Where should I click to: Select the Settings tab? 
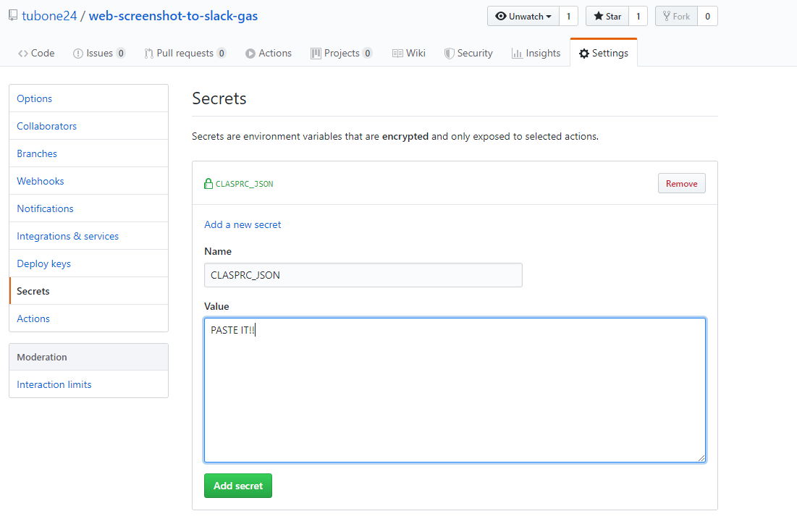[603, 53]
